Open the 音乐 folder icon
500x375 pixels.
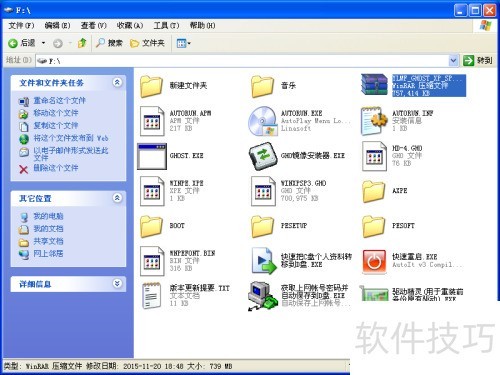tap(262, 86)
